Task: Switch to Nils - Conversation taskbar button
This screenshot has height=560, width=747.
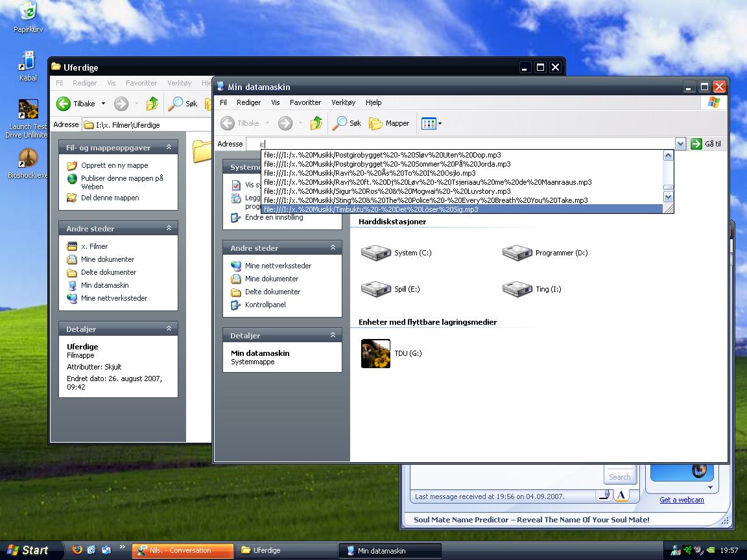Action: (x=183, y=550)
